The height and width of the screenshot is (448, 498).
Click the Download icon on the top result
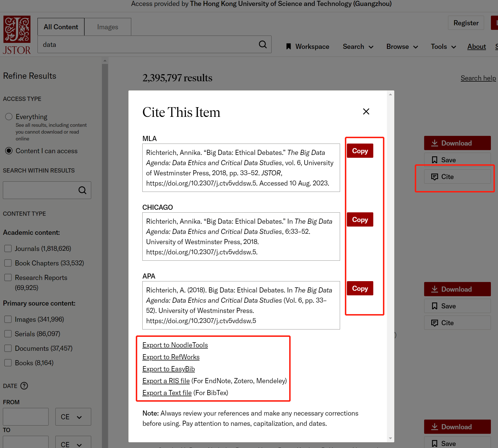[x=435, y=143]
